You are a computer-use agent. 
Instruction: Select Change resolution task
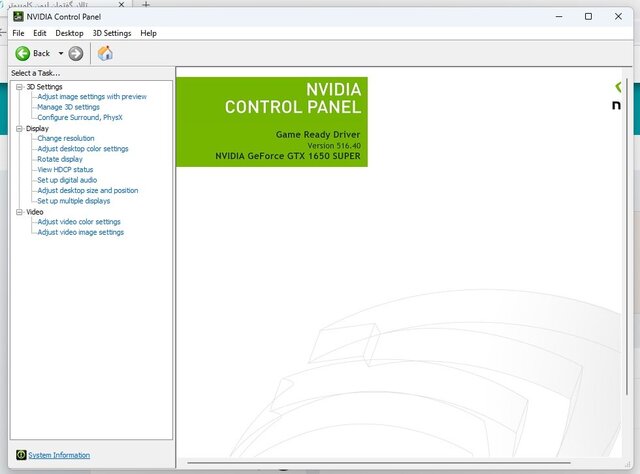(x=66, y=138)
